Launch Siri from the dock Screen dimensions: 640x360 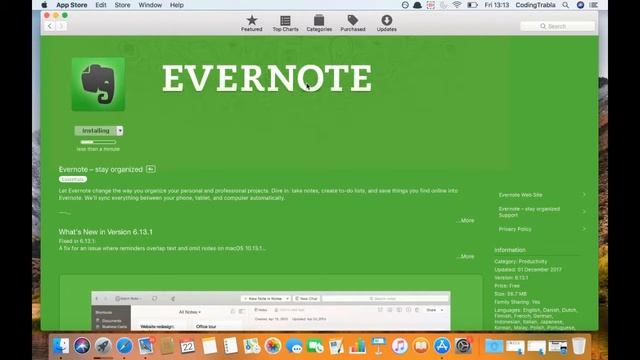tap(82, 346)
